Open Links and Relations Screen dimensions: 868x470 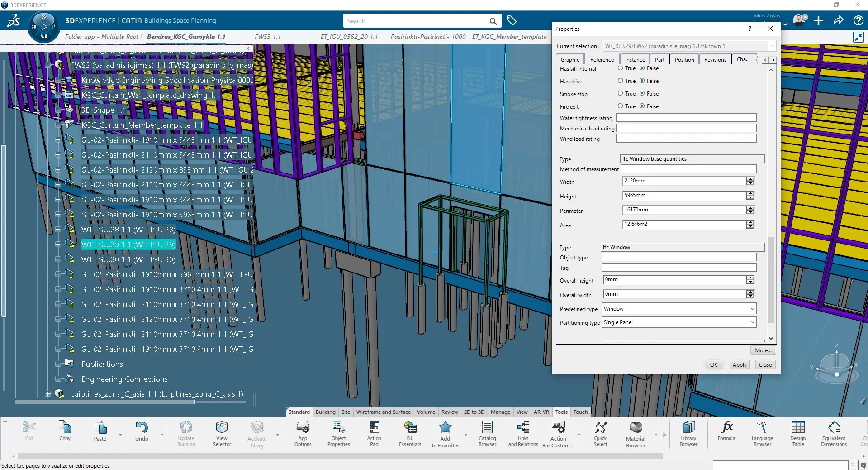point(523,432)
